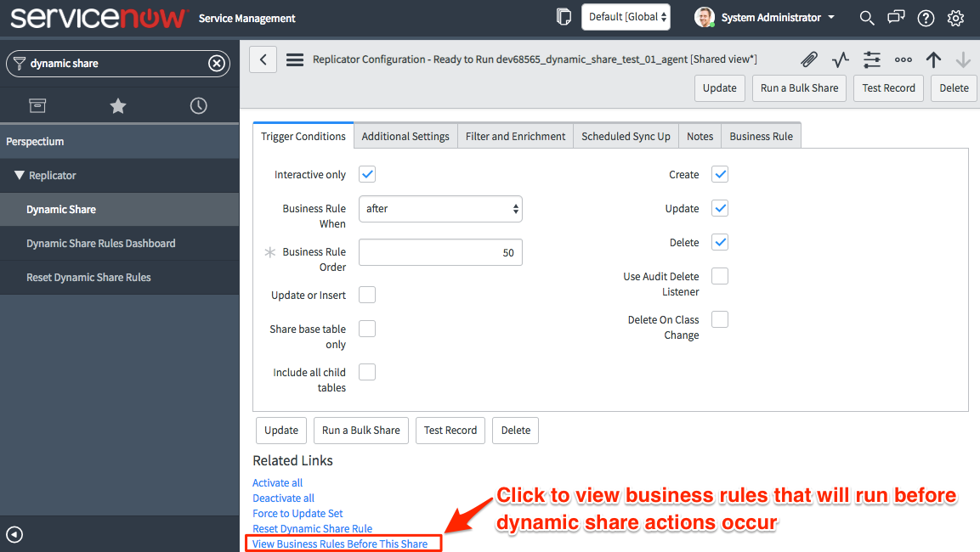Open Default [Global] update set selector
The image size is (980, 552).
626,17
